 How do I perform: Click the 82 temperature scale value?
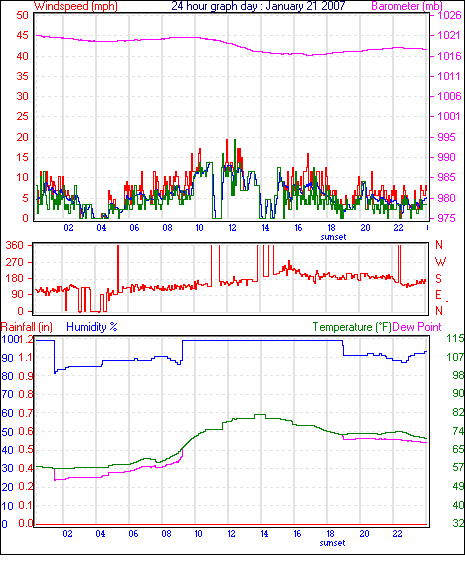click(x=459, y=412)
